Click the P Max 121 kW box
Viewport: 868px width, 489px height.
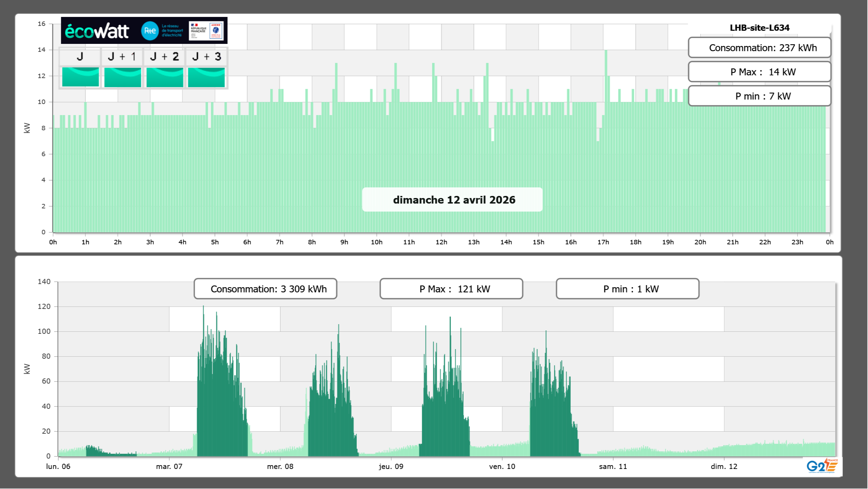[x=451, y=289]
